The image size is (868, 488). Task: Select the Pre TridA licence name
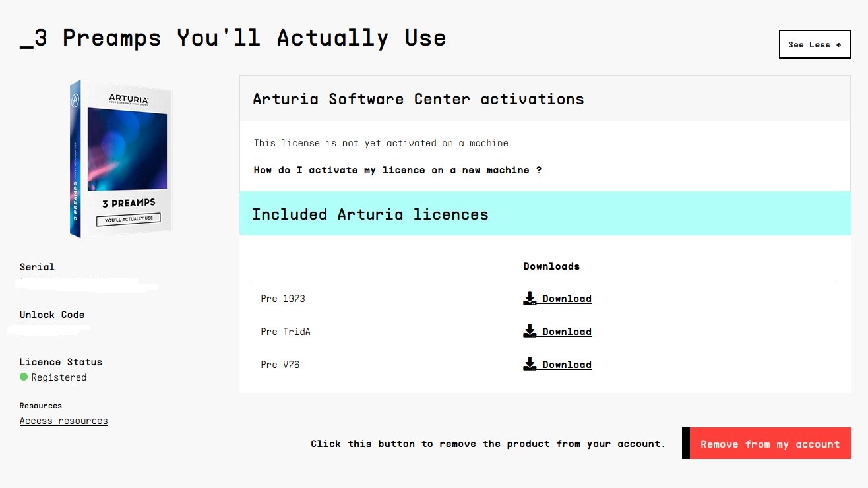click(x=286, y=332)
